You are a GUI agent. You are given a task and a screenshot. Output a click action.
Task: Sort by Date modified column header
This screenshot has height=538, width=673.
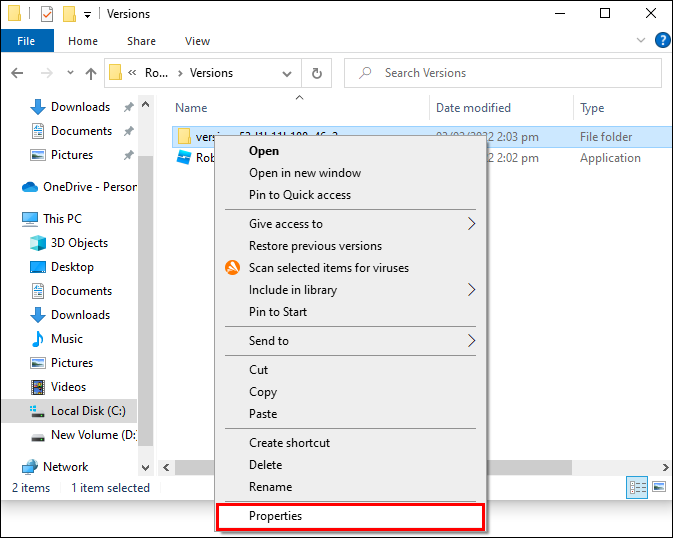coord(473,108)
